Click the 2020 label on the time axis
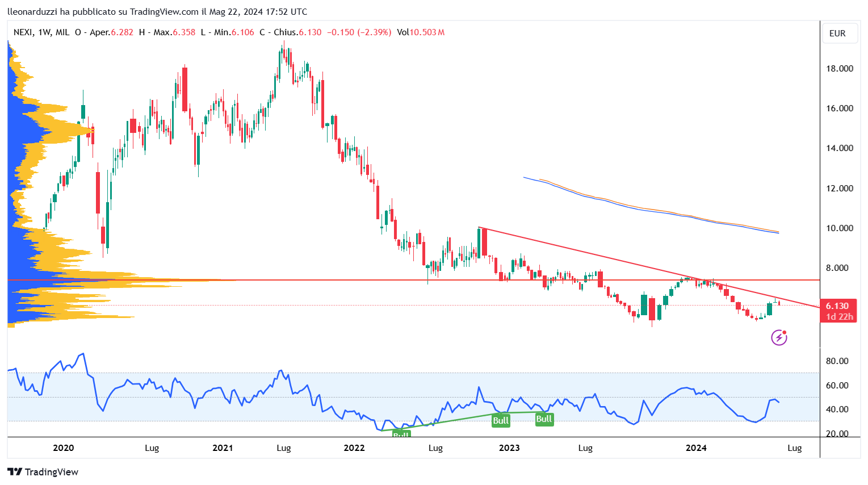The width and height of the screenshot is (868, 485). pyautogui.click(x=64, y=448)
